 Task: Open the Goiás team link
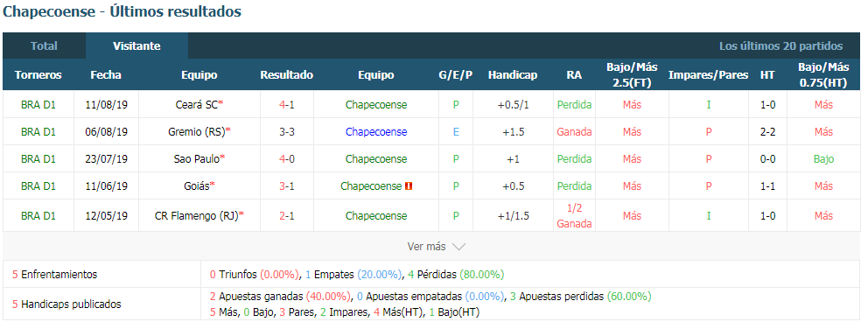point(197,186)
